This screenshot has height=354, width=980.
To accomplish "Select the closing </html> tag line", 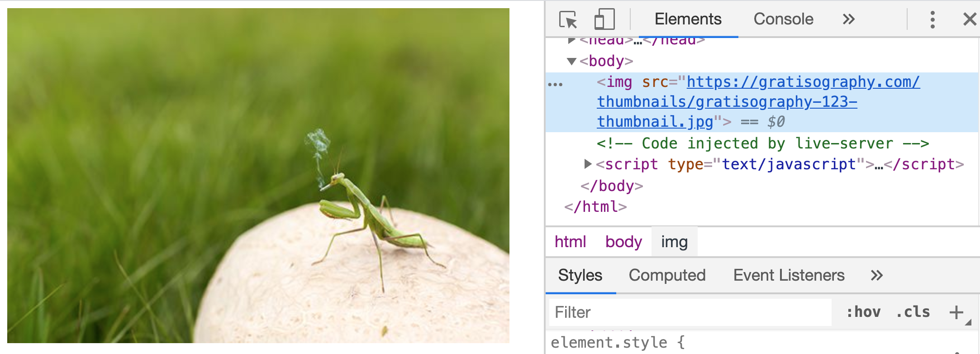I will point(595,207).
